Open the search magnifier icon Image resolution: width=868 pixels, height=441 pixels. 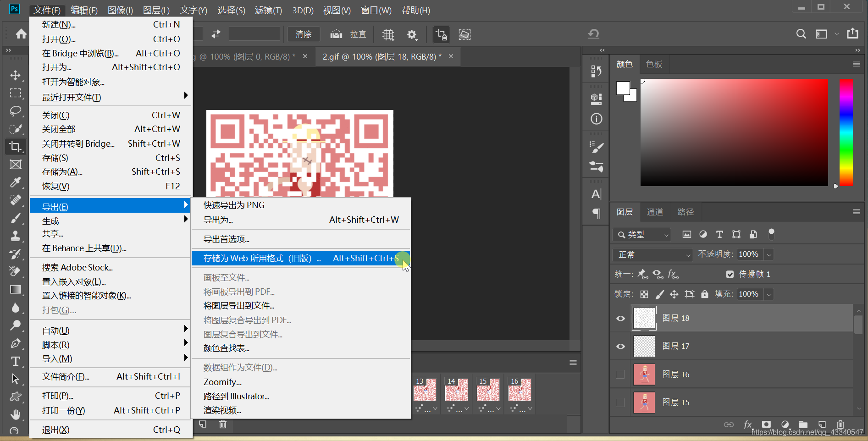coord(801,34)
